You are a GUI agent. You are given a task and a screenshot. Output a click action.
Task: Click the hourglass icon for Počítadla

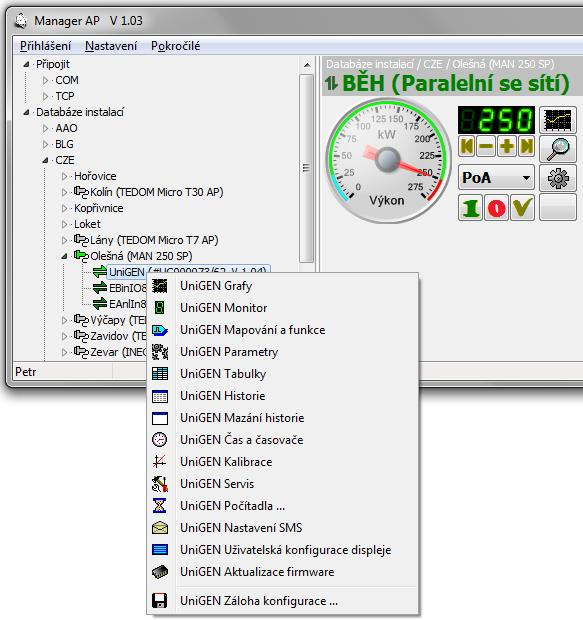(x=159, y=505)
